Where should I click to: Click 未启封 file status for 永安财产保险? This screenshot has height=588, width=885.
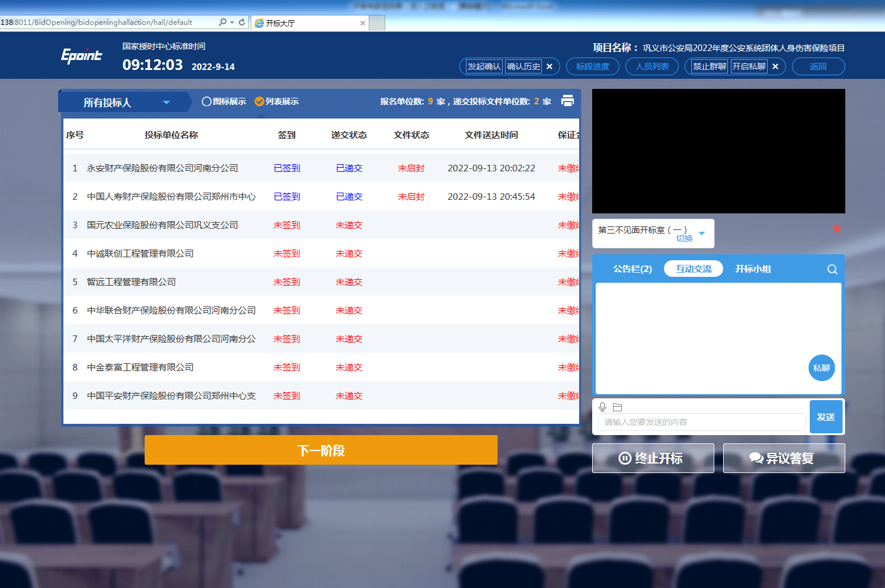411,168
